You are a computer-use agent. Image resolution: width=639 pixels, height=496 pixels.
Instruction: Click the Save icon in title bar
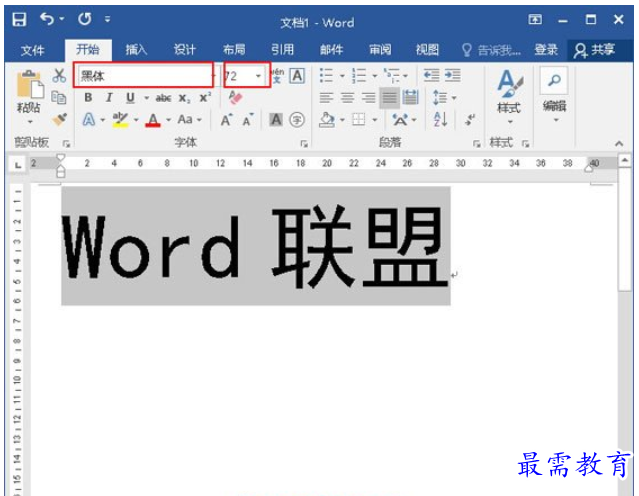pyautogui.click(x=19, y=19)
